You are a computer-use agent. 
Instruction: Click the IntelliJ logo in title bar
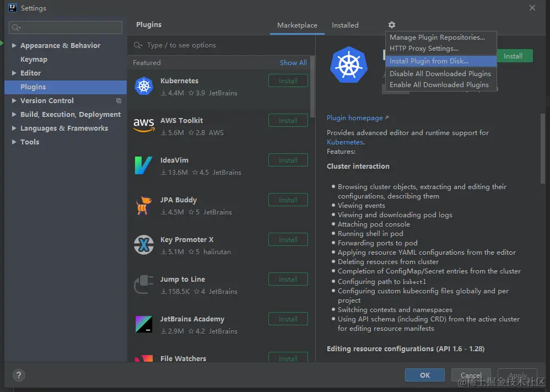(13, 8)
